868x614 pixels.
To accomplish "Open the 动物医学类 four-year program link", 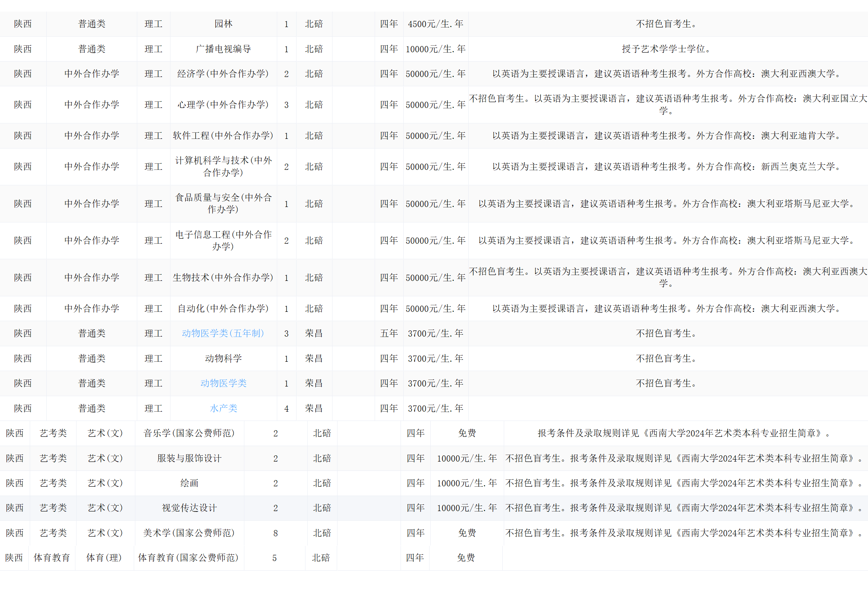I will [223, 383].
